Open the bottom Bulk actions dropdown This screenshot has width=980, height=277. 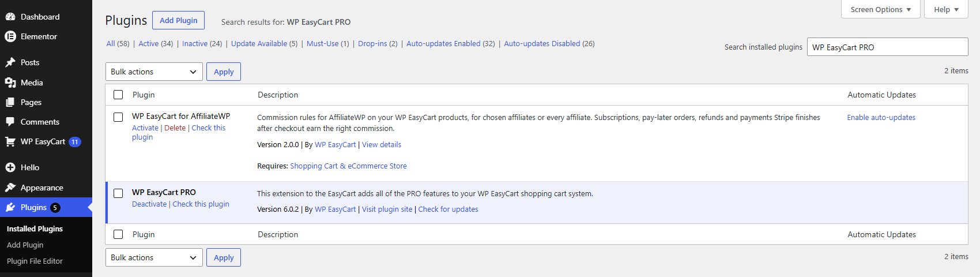154,257
